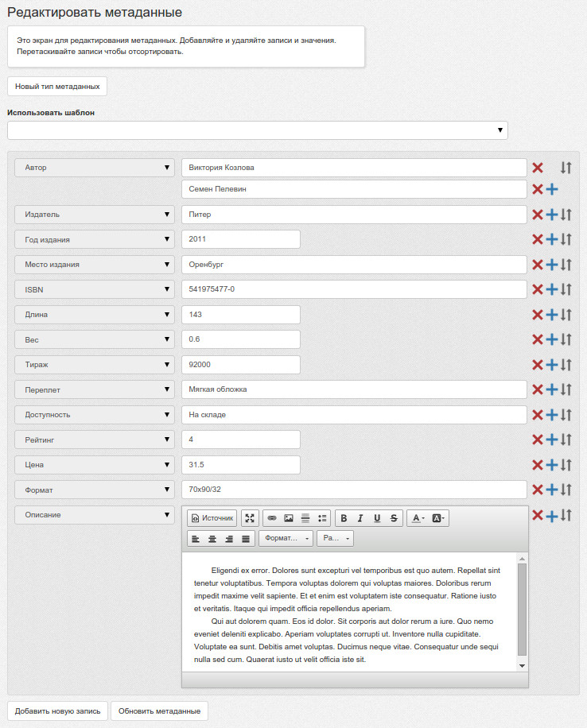Open the text color picker
The height and width of the screenshot is (728, 587).
pos(417,518)
